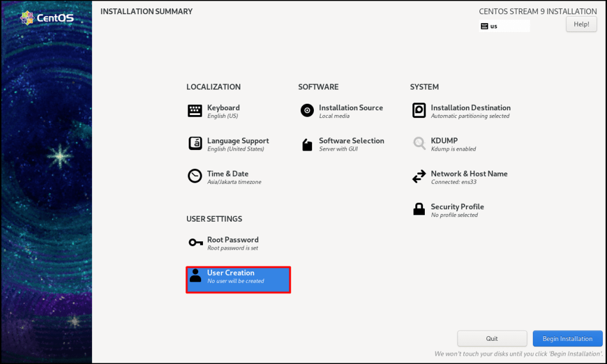The width and height of the screenshot is (607, 364).
Task: Click 'English (United States)' language text
Action: tap(236, 149)
